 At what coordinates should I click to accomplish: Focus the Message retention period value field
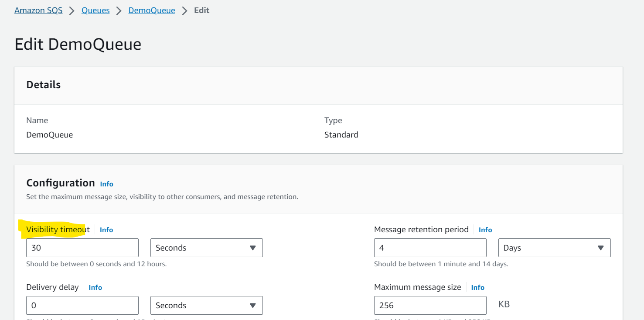(430, 248)
